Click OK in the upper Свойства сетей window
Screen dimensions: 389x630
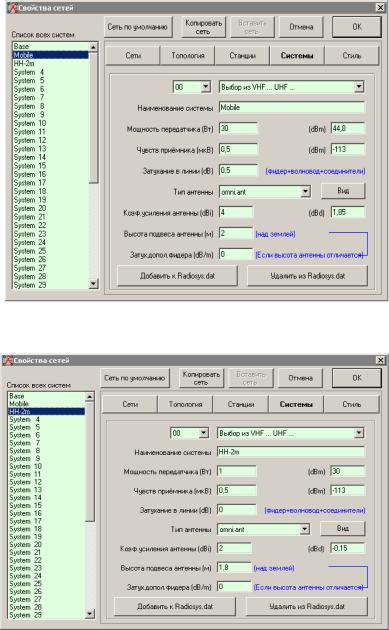pos(356,27)
